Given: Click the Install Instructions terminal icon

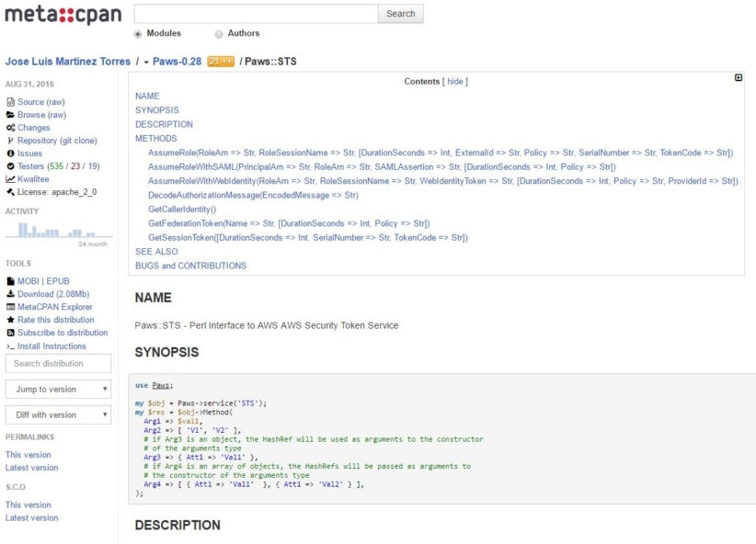Looking at the screenshot, I should [11, 346].
